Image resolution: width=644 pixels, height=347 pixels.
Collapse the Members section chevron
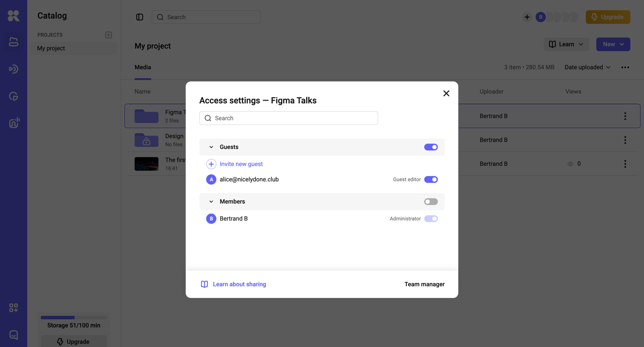coord(211,202)
